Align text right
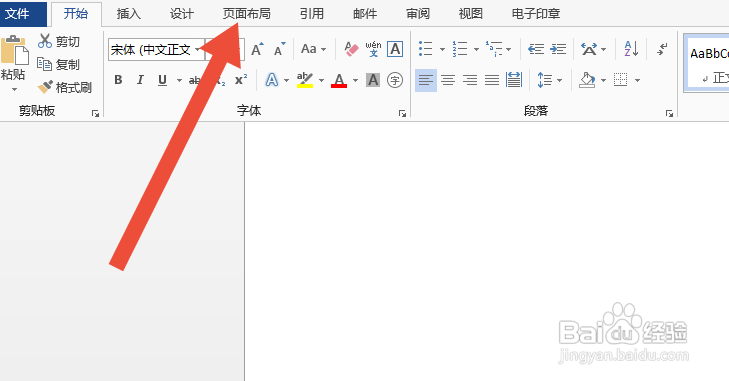 (x=470, y=80)
